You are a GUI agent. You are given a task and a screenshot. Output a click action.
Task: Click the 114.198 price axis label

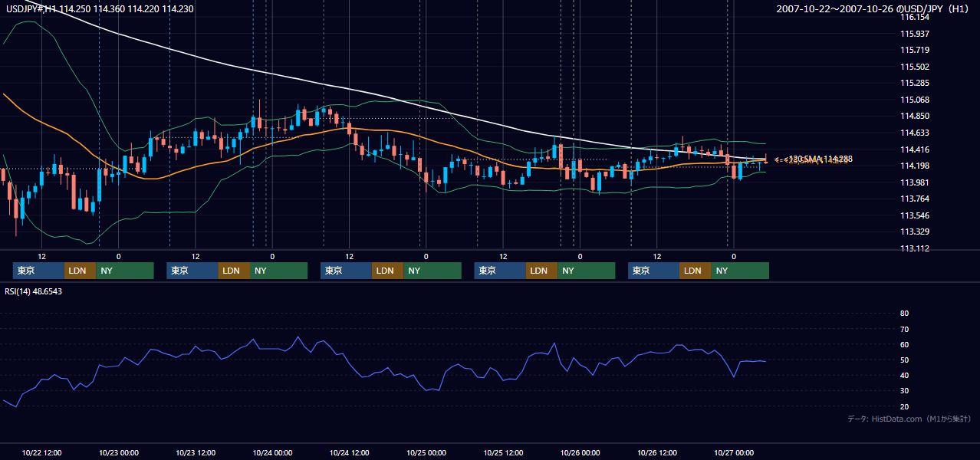tap(914, 166)
